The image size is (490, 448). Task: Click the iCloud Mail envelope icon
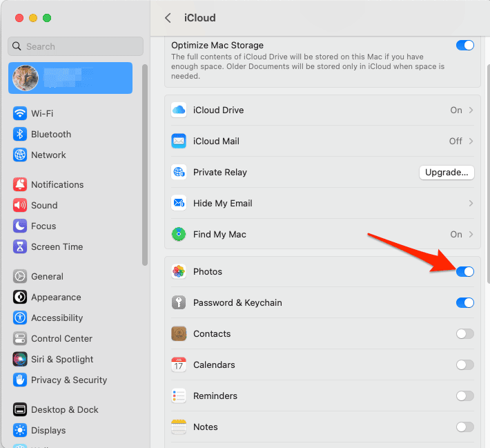point(179,141)
